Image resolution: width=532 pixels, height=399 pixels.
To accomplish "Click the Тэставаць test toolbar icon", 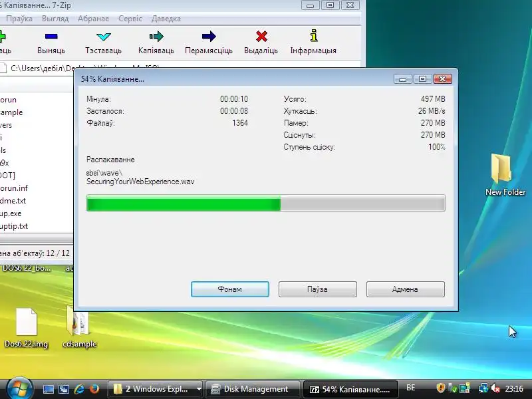I will click(x=104, y=37).
